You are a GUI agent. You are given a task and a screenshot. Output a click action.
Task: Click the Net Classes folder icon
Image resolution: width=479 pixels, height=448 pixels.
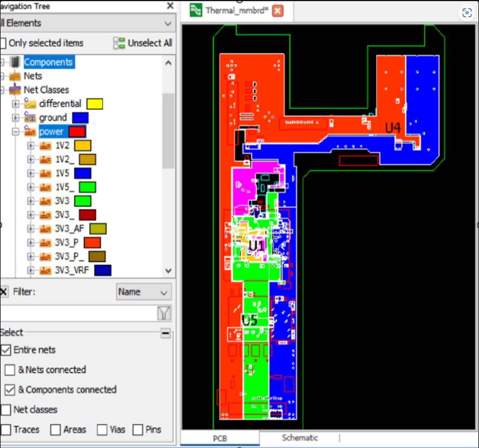15,90
